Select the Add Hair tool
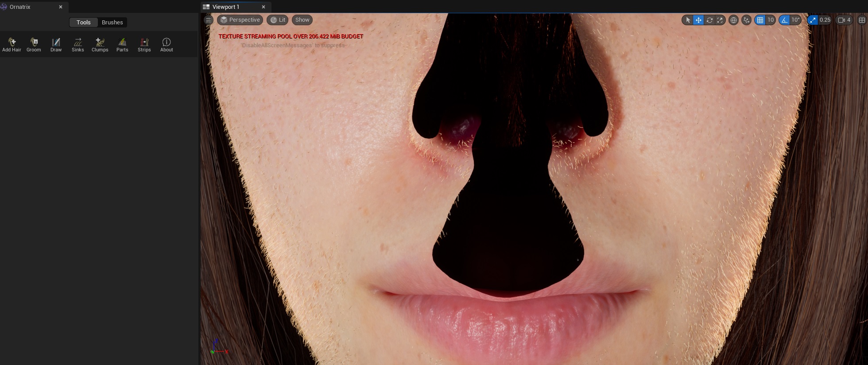The width and height of the screenshot is (868, 365). click(x=12, y=45)
